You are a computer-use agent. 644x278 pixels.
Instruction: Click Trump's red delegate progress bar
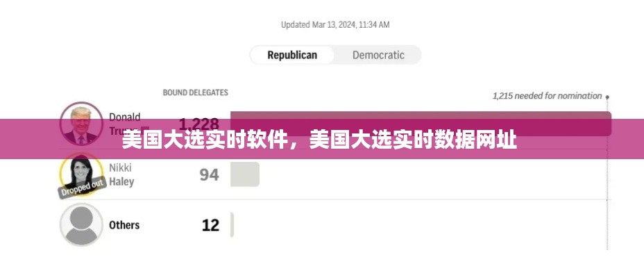click(420, 123)
